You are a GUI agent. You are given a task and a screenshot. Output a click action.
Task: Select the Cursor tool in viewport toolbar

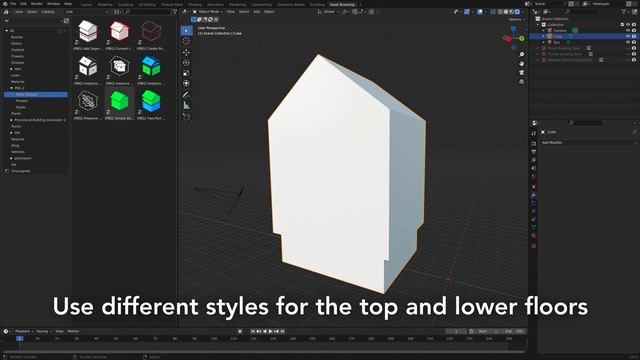(187, 41)
